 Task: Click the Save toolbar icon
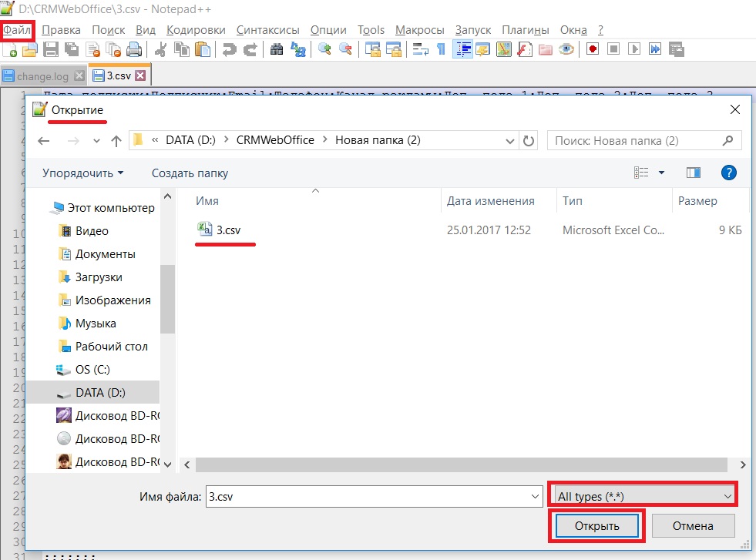[x=51, y=49]
